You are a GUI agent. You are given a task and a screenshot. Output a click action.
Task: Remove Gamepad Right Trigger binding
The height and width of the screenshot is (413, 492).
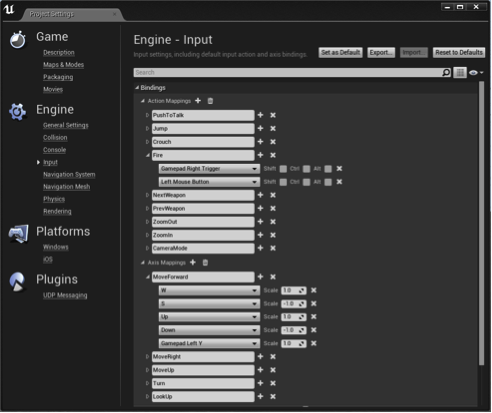point(339,169)
